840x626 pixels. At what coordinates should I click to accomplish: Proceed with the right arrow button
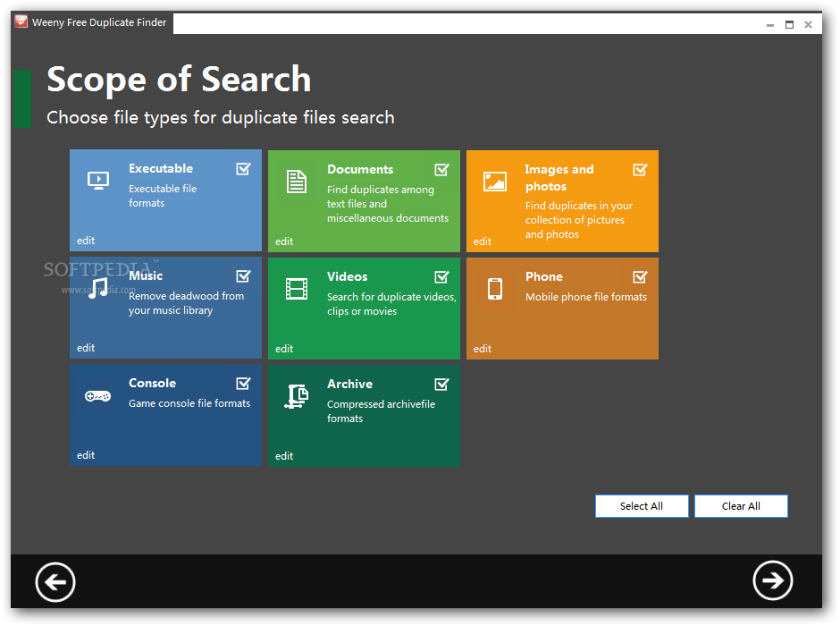(772, 579)
